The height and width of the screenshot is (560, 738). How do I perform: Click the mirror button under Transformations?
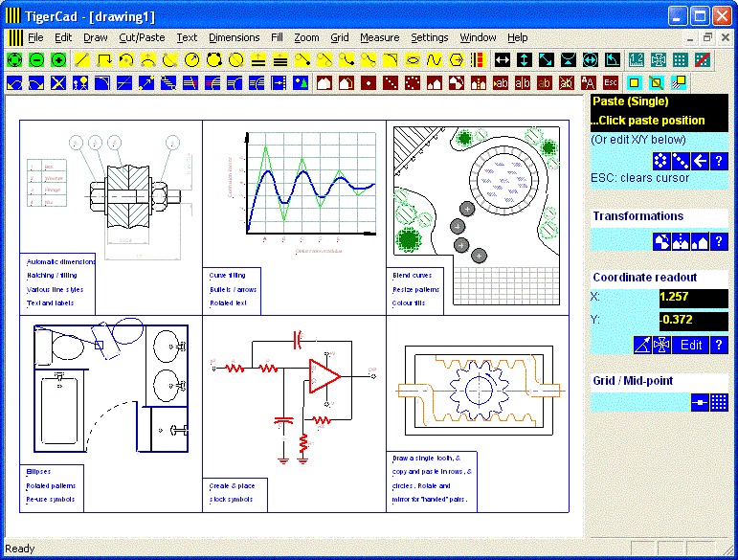681,242
